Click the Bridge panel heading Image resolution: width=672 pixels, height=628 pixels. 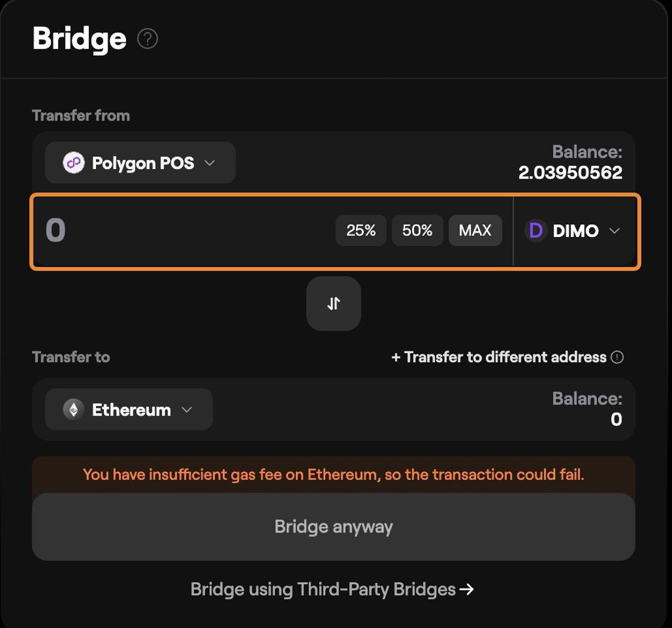click(x=79, y=38)
